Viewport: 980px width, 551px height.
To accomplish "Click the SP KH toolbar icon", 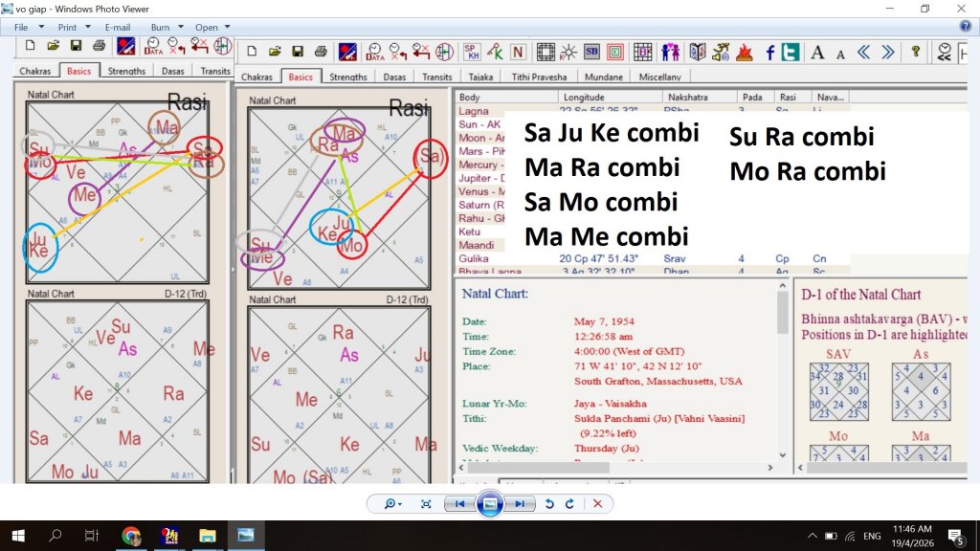I will 472,52.
